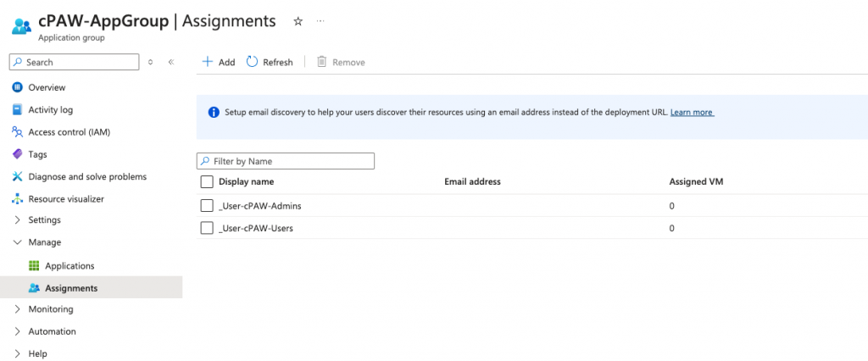Select the _User-cPAW-Admins display name
Viewport: 868px width, 361px height.
coord(260,206)
